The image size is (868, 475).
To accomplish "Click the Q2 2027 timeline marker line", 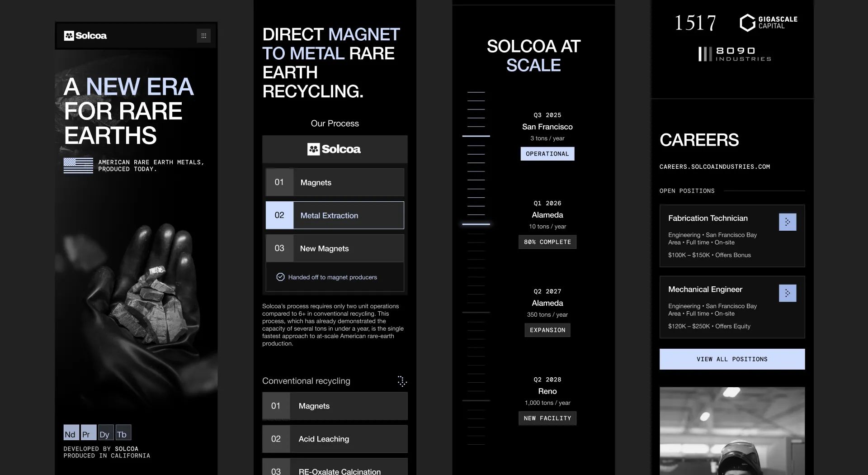I will pos(476,313).
